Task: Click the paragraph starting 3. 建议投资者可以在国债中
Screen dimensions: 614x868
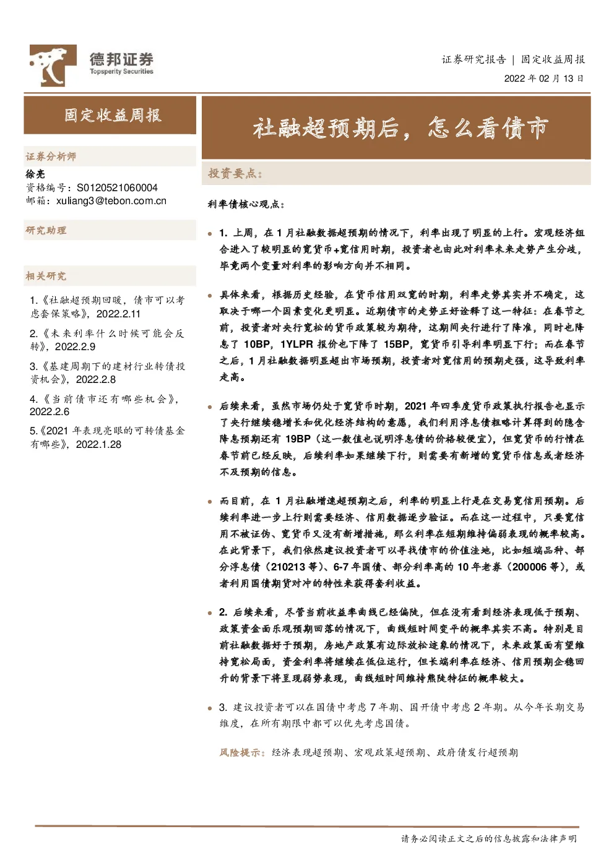Action: [x=402, y=715]
